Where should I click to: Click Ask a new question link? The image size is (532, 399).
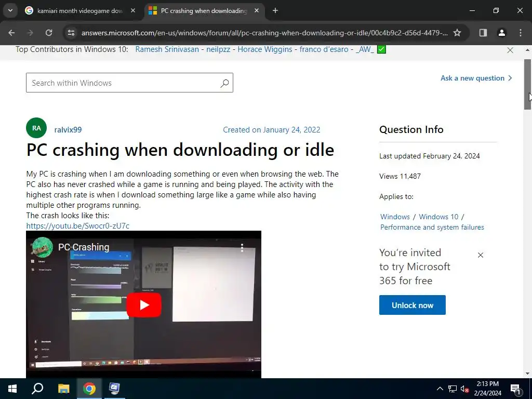tap(476, 78)
